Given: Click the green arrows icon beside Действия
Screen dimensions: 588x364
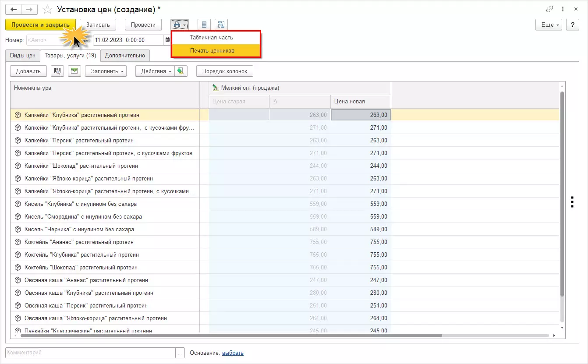Looking at the screenshot, I should tap(181, 71).
